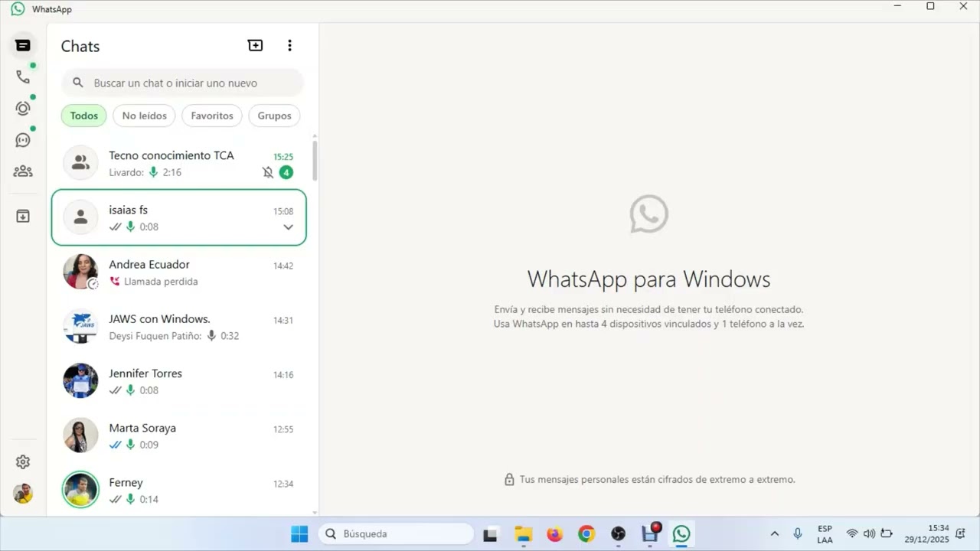Click the muted bell icon on Tecno conocimiento
This screenshot has width=980, height=551.
(268, 173)
